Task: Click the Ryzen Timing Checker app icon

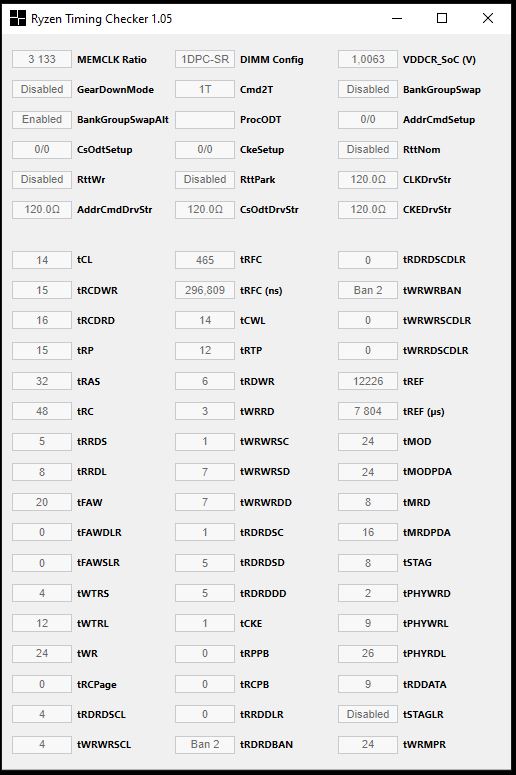Action: click(17, 18)
